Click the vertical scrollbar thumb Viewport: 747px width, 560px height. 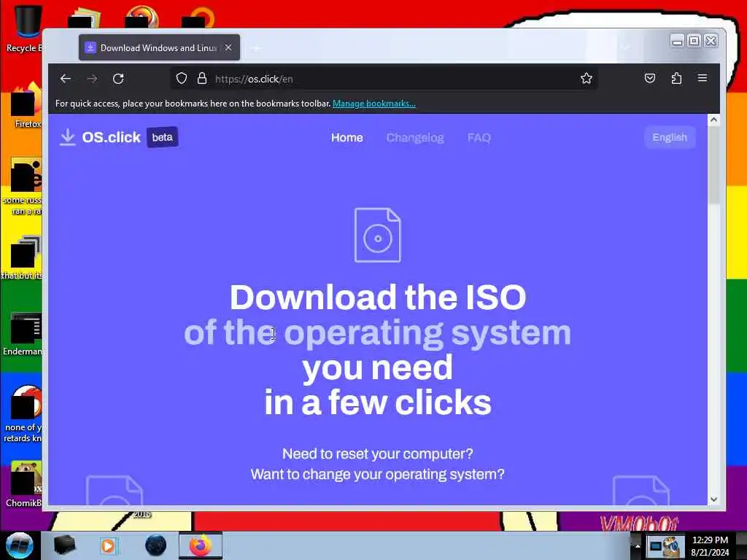(x=713, y=166)
